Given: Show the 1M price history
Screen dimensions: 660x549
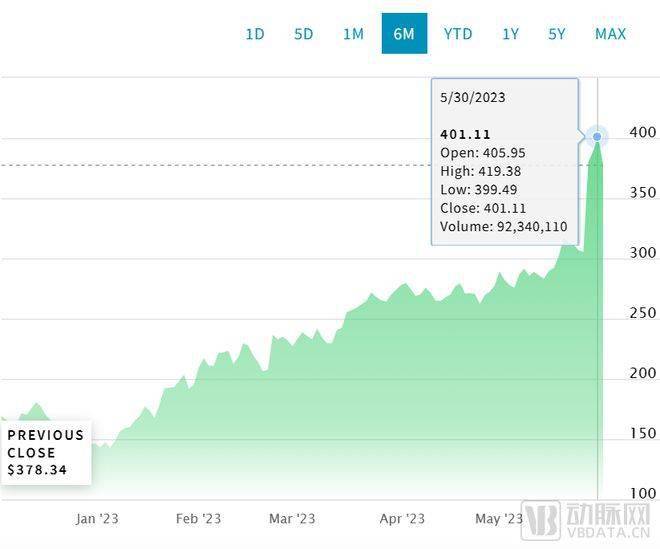Looking at the screenshot, I should (x=353, y=34).
